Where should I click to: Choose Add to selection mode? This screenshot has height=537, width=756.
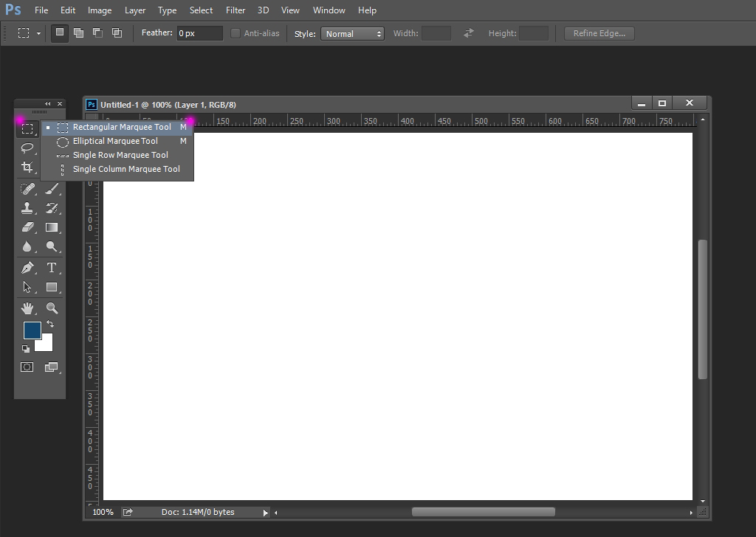point(78,32)
